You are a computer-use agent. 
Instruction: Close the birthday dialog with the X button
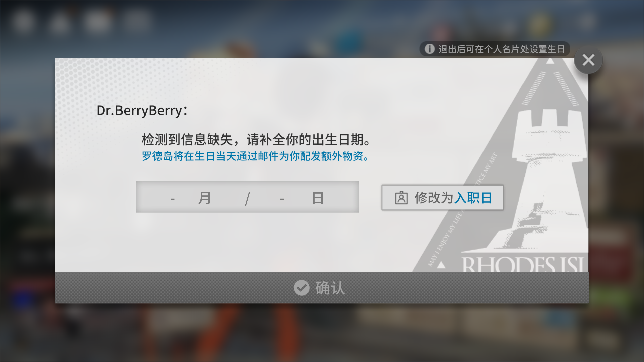[x=588, y=60]
